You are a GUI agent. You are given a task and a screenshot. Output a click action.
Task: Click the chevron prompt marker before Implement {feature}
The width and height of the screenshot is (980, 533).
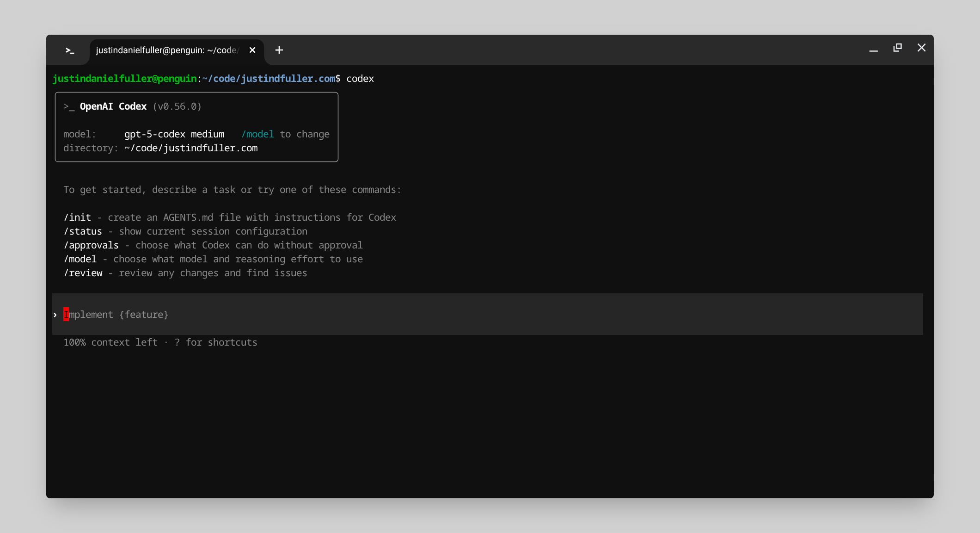(x=54, y=315)
